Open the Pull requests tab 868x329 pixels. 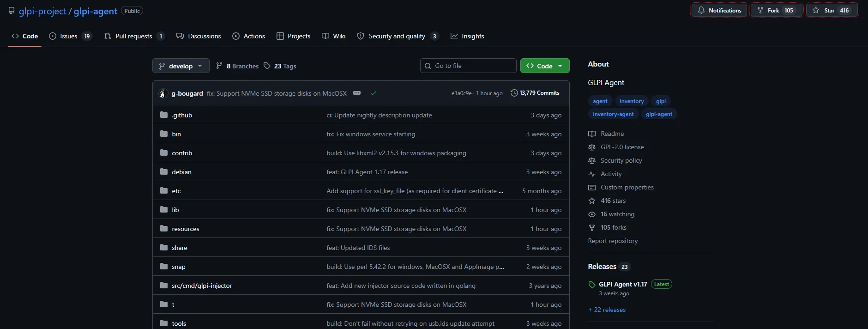[134, 36]
